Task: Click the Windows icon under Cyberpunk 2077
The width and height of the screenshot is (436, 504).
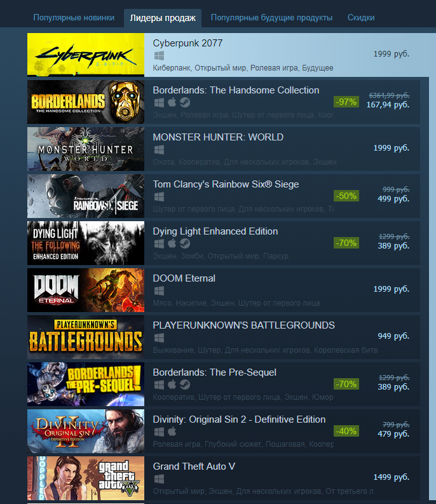Action: [159, 55]
